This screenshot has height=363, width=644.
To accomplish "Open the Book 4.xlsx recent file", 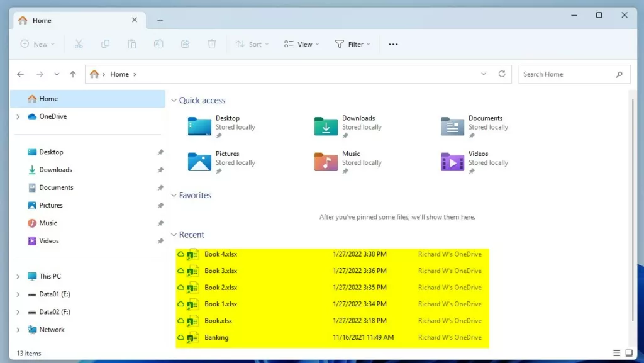I will click(x=221, y=254).
